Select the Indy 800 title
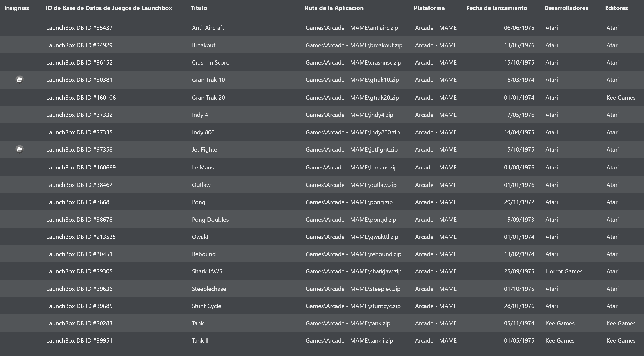This screenshot has width=644, height=356. click(203, 132)
